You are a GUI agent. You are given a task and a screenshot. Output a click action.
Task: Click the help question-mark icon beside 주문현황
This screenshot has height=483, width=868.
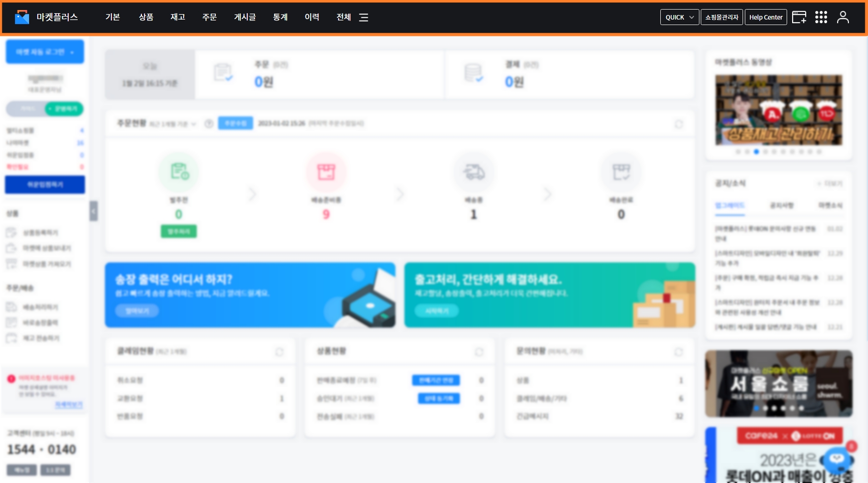click(209, 124)
